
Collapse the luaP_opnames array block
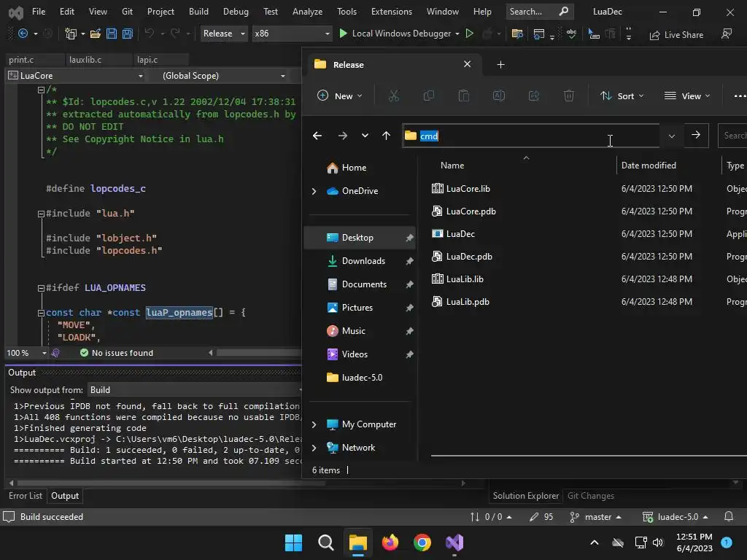coord(41,313)
